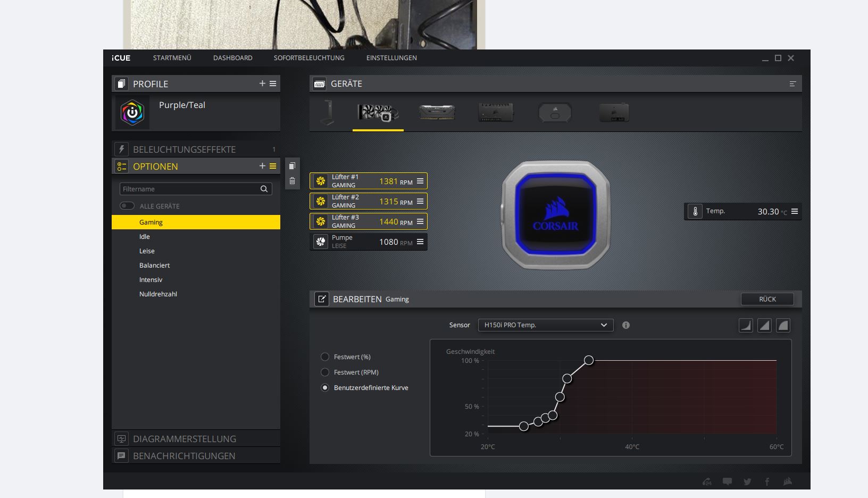Click the 100% curve point

[589, 360]
